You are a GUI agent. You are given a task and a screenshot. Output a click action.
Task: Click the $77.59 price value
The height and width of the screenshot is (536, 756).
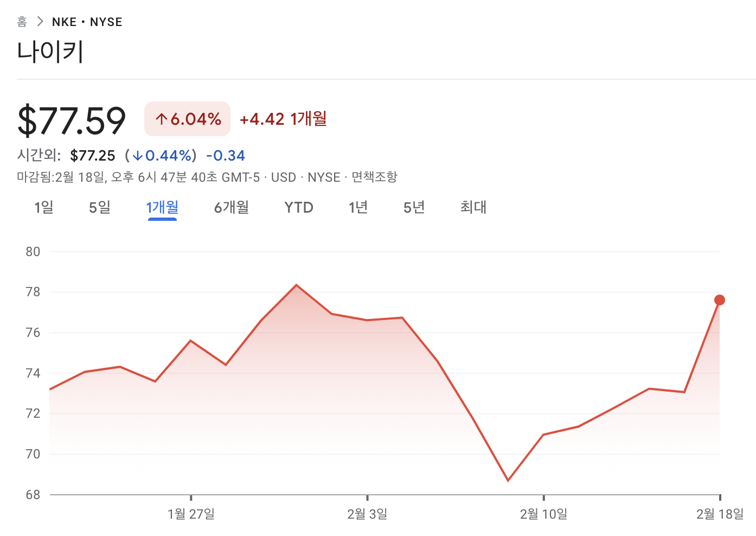pyautogui.click(x=72, y=120)
